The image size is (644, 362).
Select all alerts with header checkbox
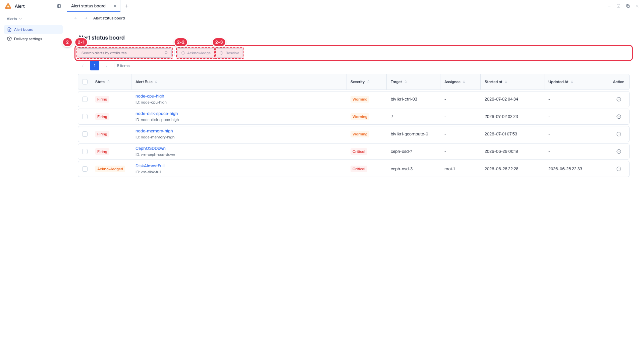[85, 82]
